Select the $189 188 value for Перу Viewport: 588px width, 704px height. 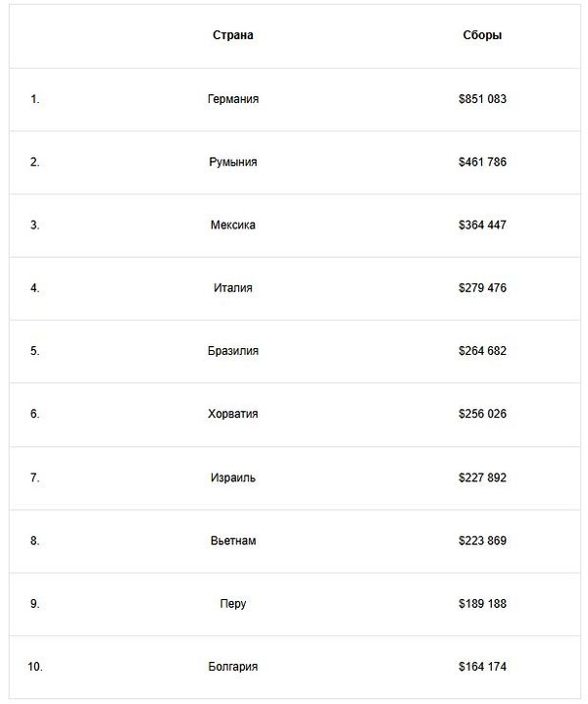[482, 604]
